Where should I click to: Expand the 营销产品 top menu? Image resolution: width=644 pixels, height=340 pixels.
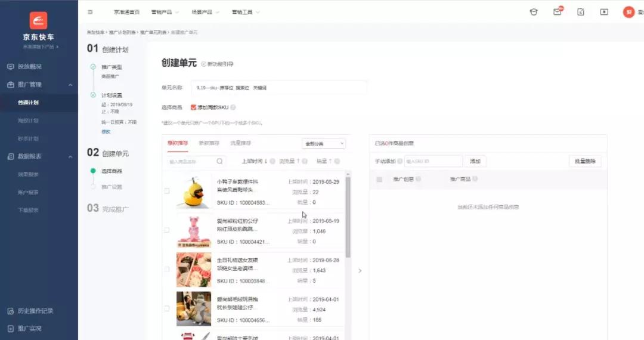click(x=165, y=13)
